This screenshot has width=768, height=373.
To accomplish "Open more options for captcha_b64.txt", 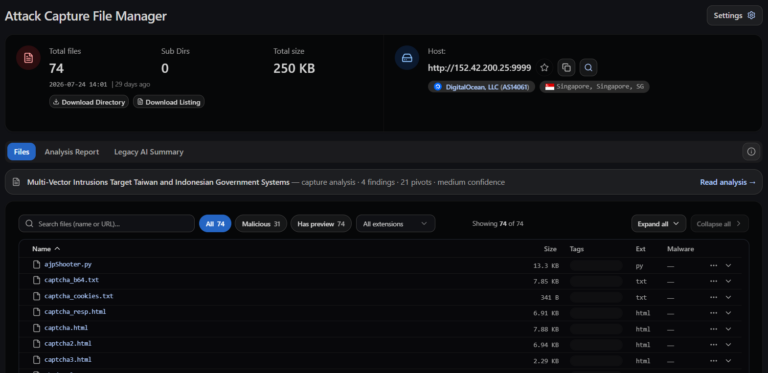I will 713,281.
